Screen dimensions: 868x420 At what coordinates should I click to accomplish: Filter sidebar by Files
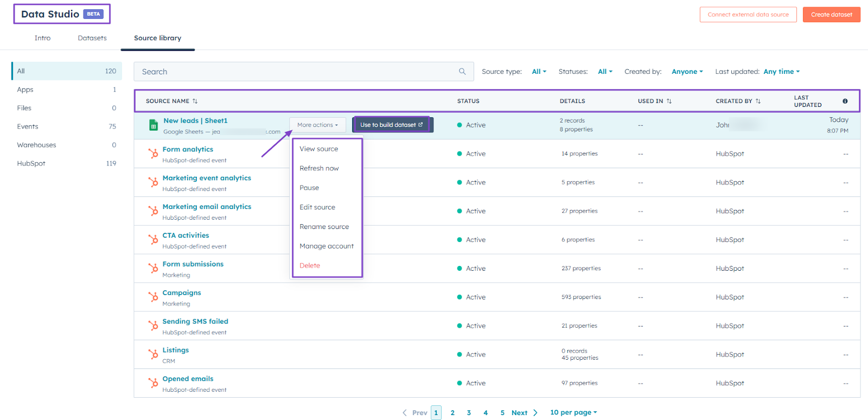point(67,108)
